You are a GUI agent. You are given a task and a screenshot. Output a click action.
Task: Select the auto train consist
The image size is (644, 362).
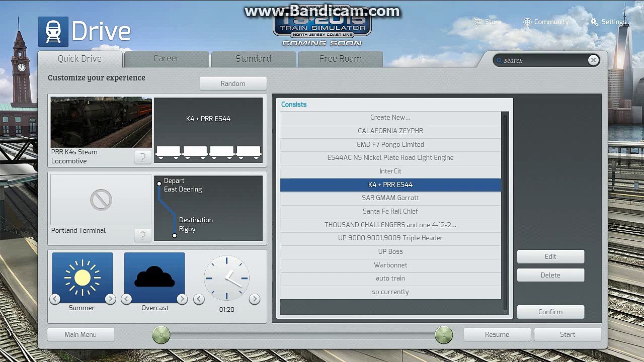click(390, 279)
